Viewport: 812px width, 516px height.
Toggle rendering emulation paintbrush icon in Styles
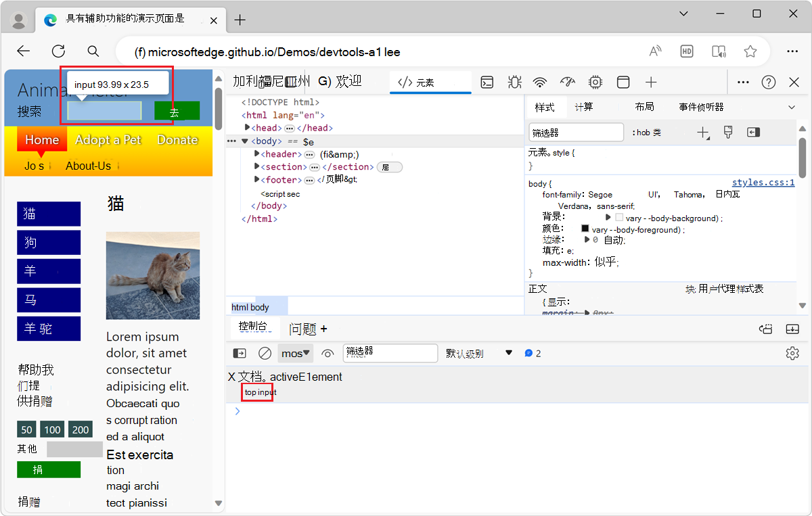(728, 133)
